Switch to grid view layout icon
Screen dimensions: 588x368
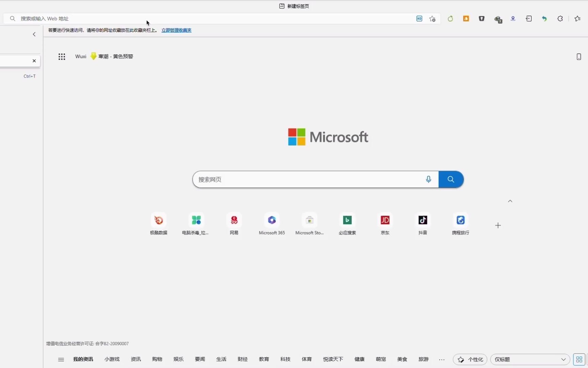coord(579,359)
